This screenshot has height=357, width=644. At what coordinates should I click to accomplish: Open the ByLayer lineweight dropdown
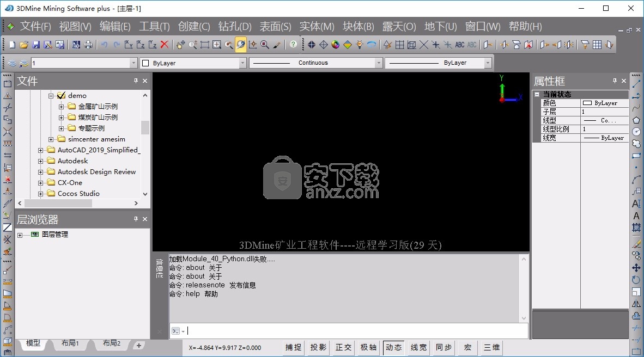(x=488, y=63)
